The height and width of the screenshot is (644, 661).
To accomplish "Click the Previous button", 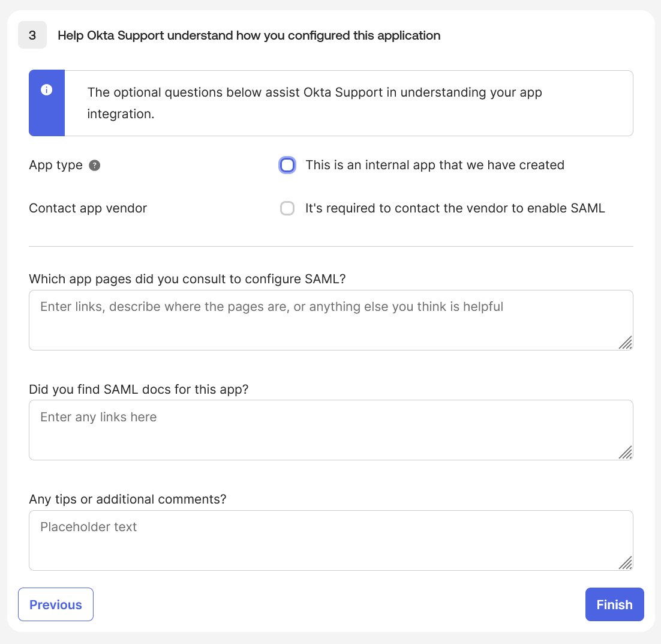I will pos(55,604).
